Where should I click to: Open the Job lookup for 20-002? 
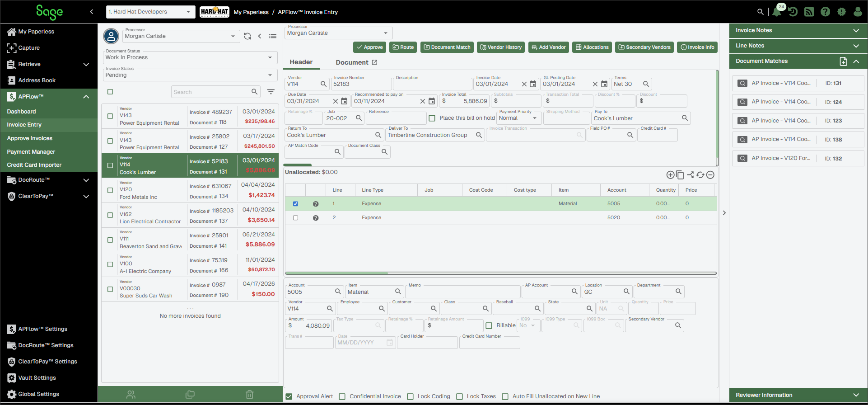(359, 118)
